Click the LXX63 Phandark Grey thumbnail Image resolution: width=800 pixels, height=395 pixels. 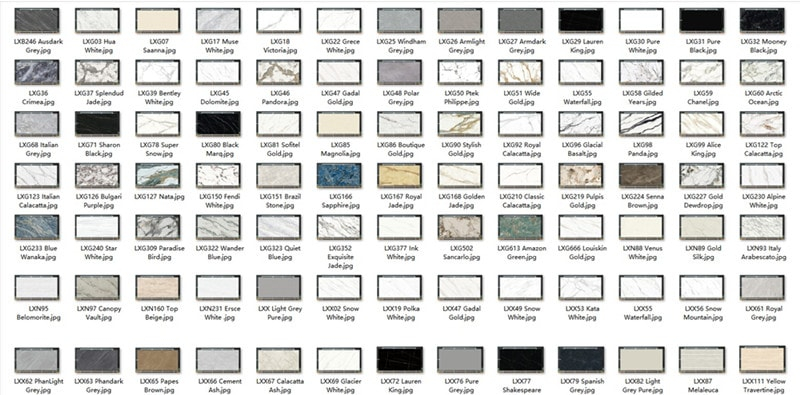point(97,360)
